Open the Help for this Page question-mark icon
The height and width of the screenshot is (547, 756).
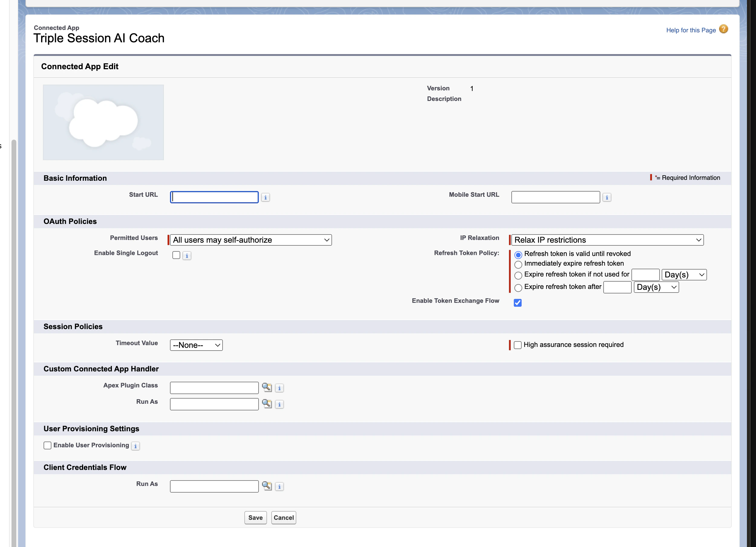(x=723, y=29)
